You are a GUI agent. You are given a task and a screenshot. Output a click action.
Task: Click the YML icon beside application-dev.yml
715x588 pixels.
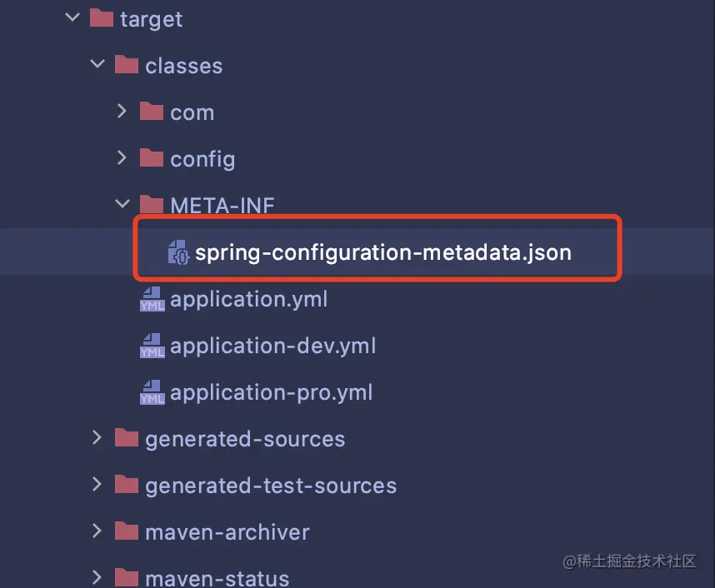[152, 346]
